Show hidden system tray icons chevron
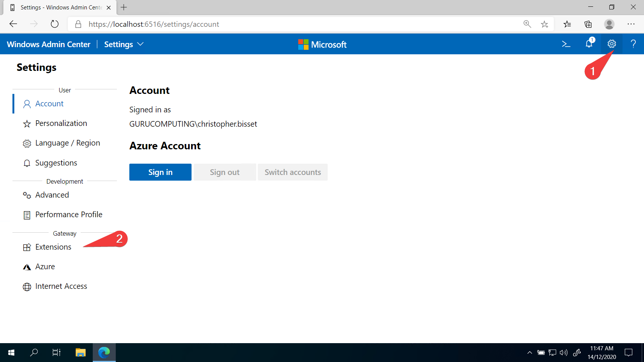644x362 pixels. tap(530, 353)
